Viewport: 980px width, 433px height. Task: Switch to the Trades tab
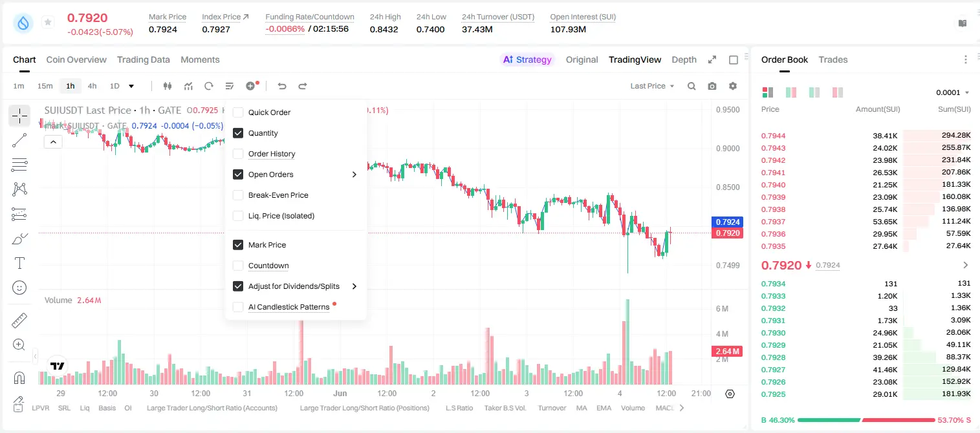click(833, 59)
